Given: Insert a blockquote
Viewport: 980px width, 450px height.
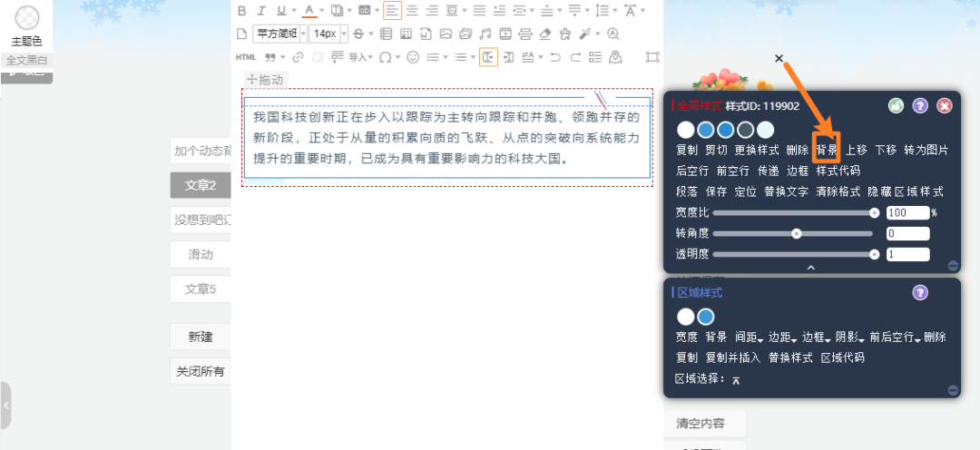Looking at the screenshot, I should [x=270, y=57].
